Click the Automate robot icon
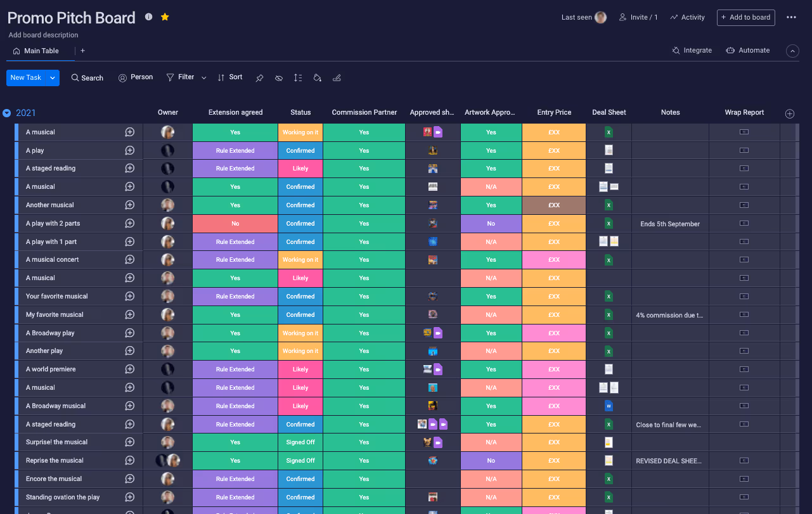The width and height of the screenshot is (812, 514). click(729, 50)
